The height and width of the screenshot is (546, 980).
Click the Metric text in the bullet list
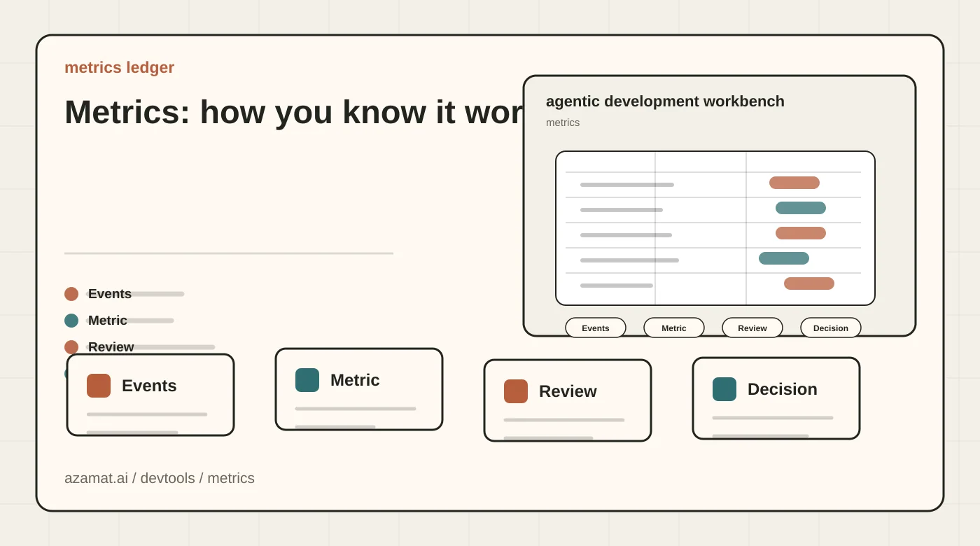point(108,321)
